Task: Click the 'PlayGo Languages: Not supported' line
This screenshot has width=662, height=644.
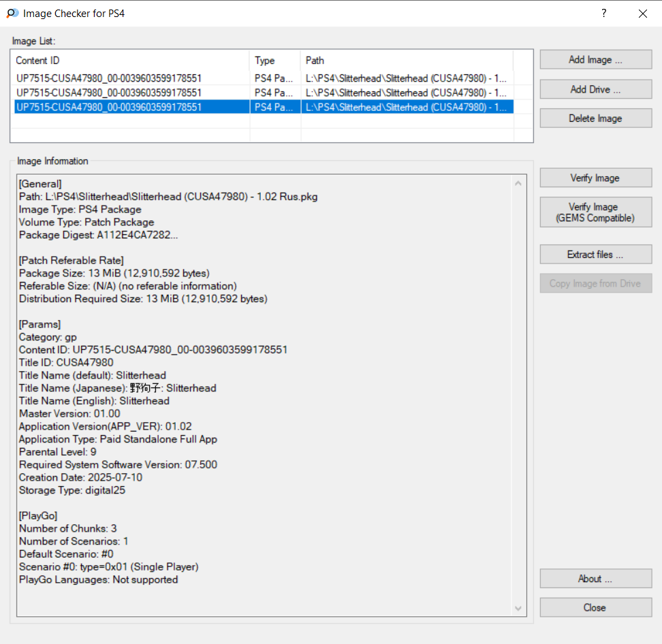Action: click(x=98, y=579)
